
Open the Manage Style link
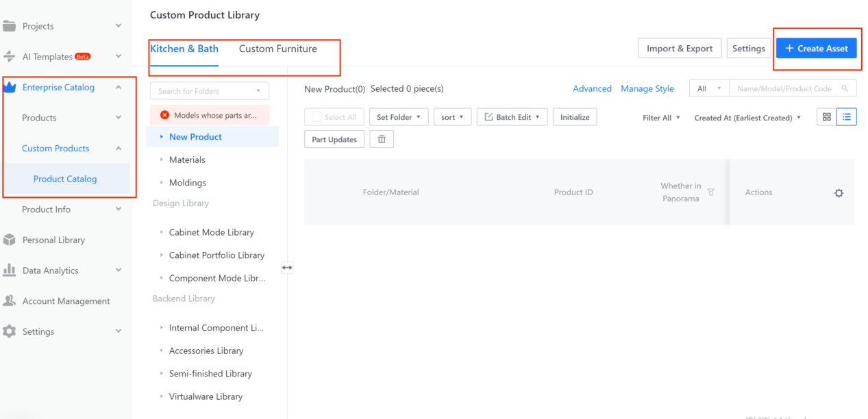pos(647,88)
